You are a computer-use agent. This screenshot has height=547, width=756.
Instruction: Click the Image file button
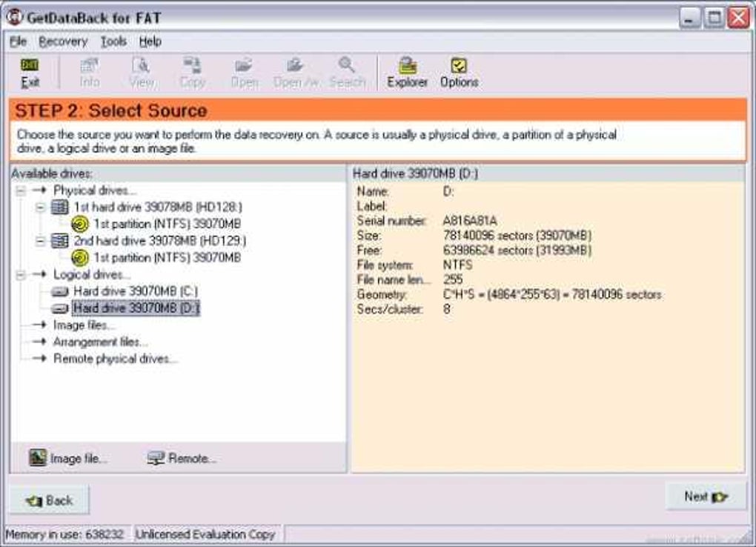pos(68,458)
